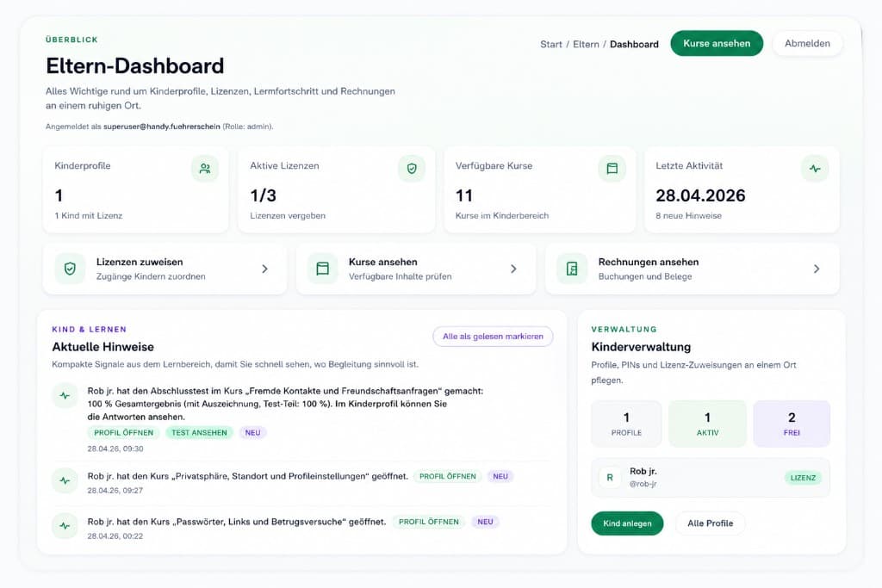The width and height of the screenshot is (882, 588).
Task: Click the activity graph icon on Letzte Aktivität
Action: (x=815, y=169)
